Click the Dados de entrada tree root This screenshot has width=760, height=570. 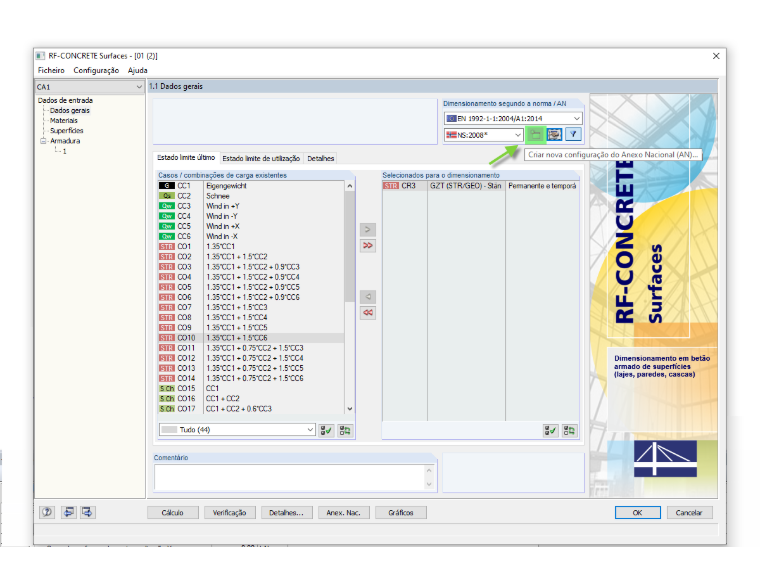pos(65,100)
